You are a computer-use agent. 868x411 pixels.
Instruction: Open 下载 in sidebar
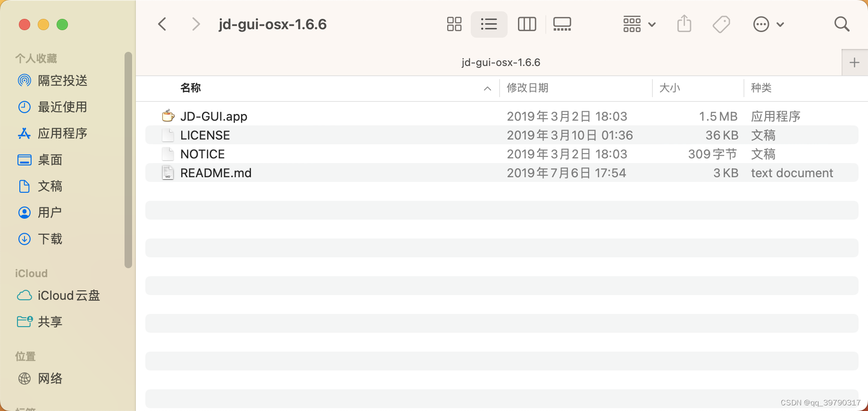coord(50,239)
